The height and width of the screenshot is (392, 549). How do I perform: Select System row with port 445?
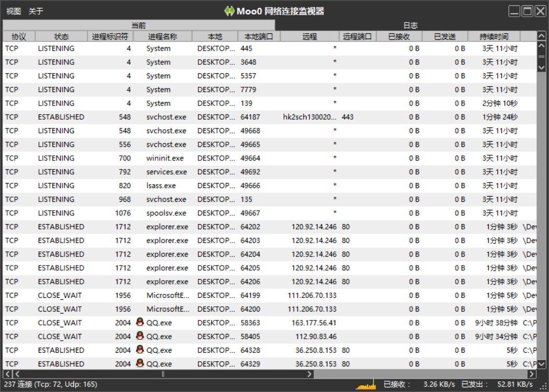[270, 49]
